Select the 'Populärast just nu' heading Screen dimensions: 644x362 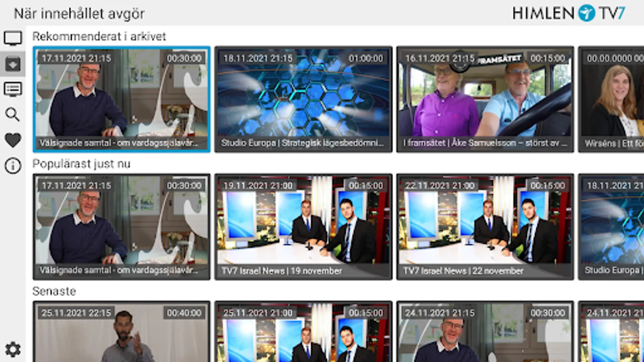coord(81,164)
